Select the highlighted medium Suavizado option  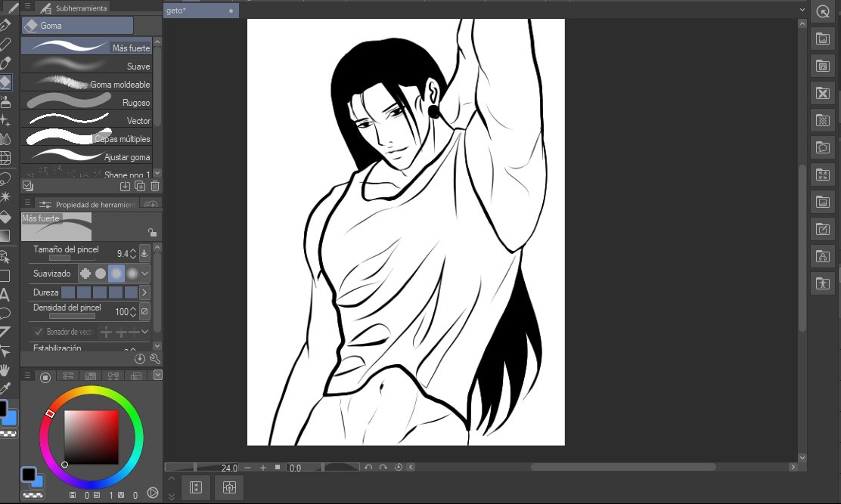click(116, 273)
